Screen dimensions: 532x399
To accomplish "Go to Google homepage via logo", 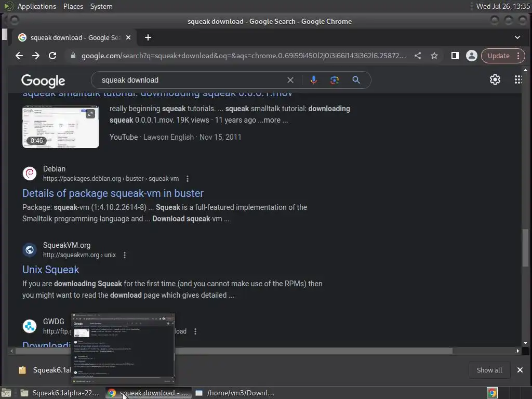I will click(43, 81).
